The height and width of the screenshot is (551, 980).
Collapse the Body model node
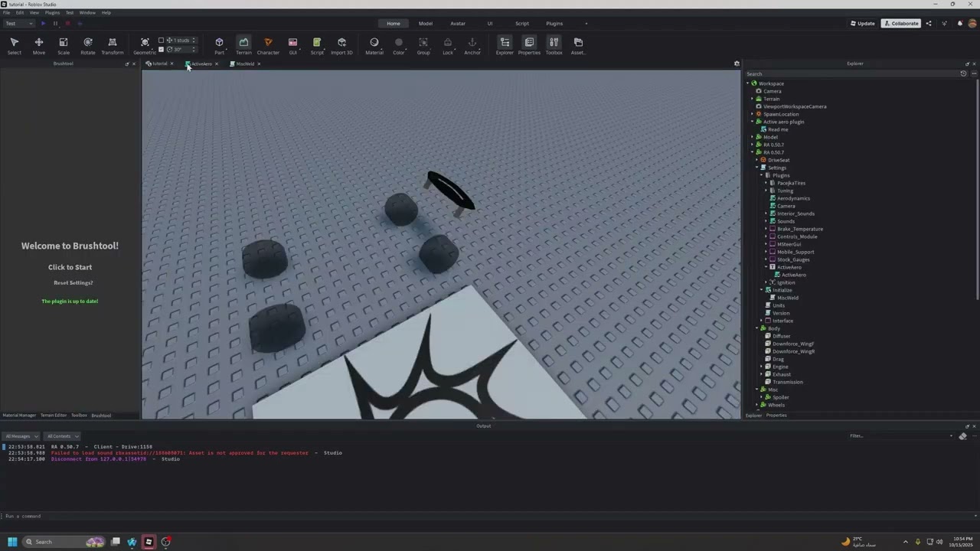757,328
